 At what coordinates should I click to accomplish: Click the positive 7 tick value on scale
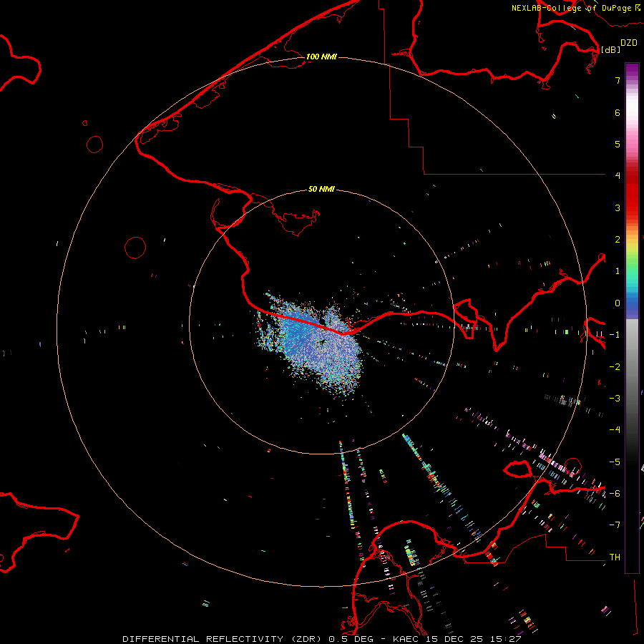click(x=618, y=80)
